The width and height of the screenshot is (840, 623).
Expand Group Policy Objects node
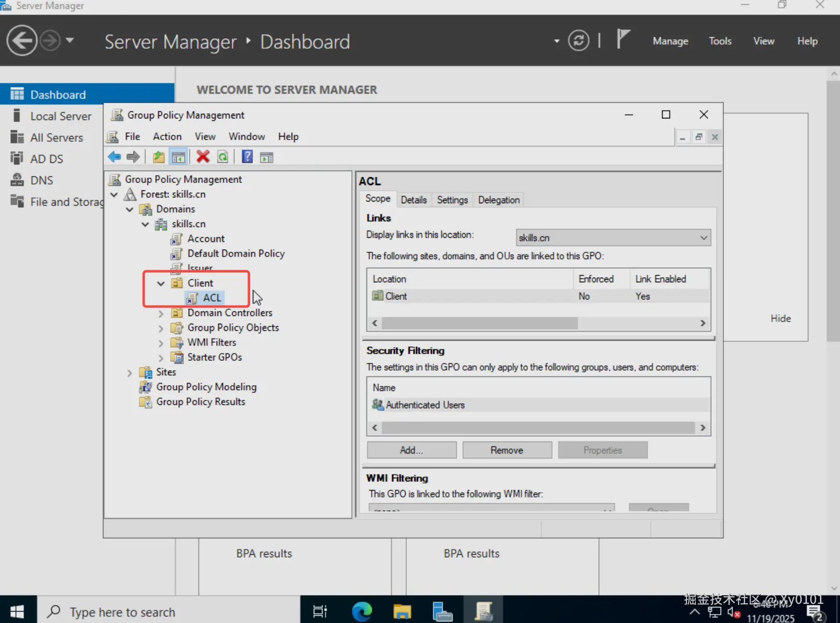pyautogui.click(x=161, y=328)
